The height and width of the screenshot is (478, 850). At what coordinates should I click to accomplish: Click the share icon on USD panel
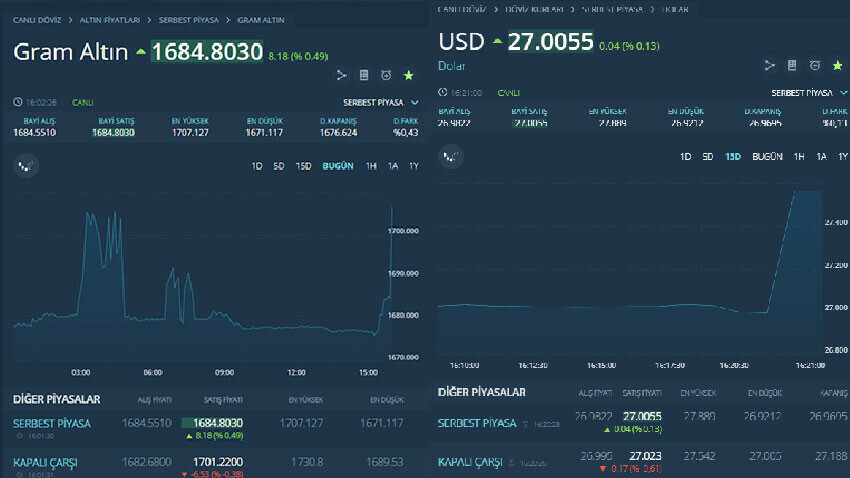pos(769,66)
